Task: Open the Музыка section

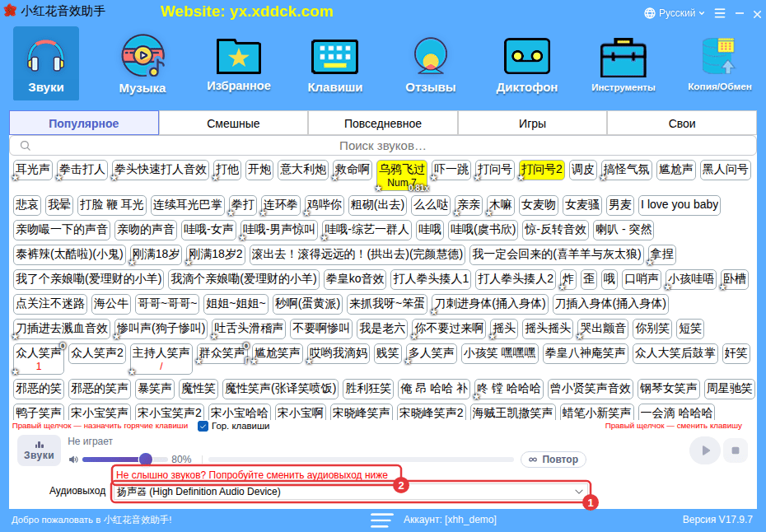Action: click(142, 63)
